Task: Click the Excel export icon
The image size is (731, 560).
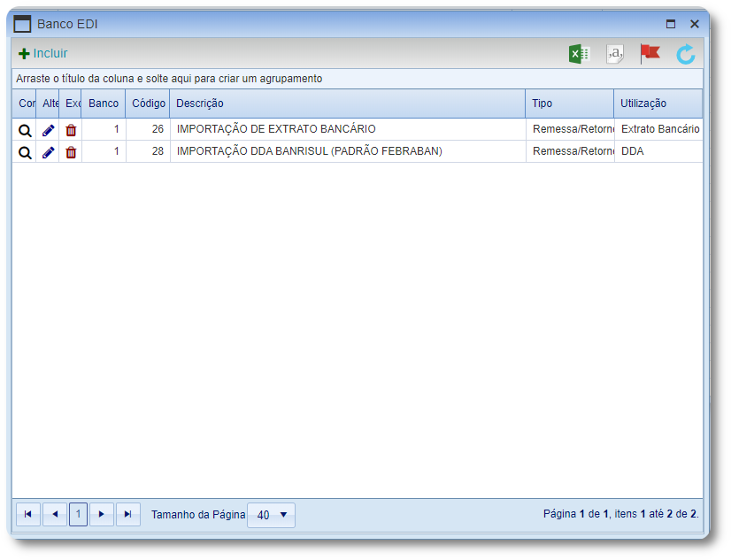Action: coord(579,54)
